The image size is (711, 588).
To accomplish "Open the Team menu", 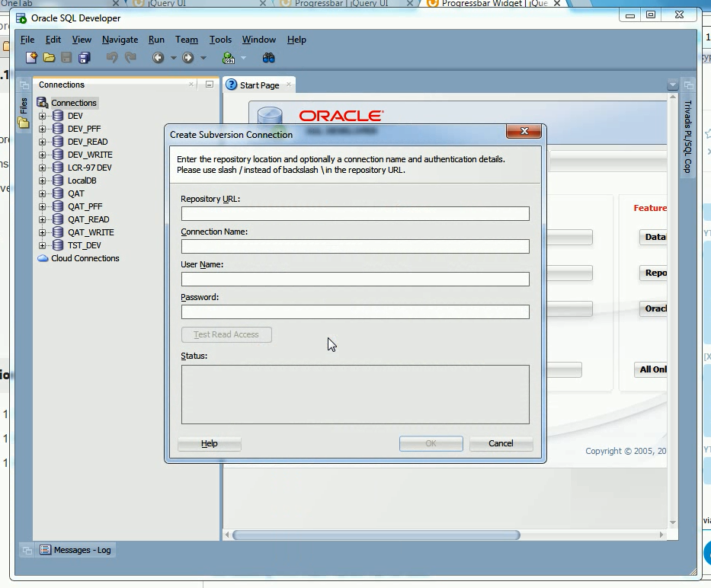I will click(187, 40).
